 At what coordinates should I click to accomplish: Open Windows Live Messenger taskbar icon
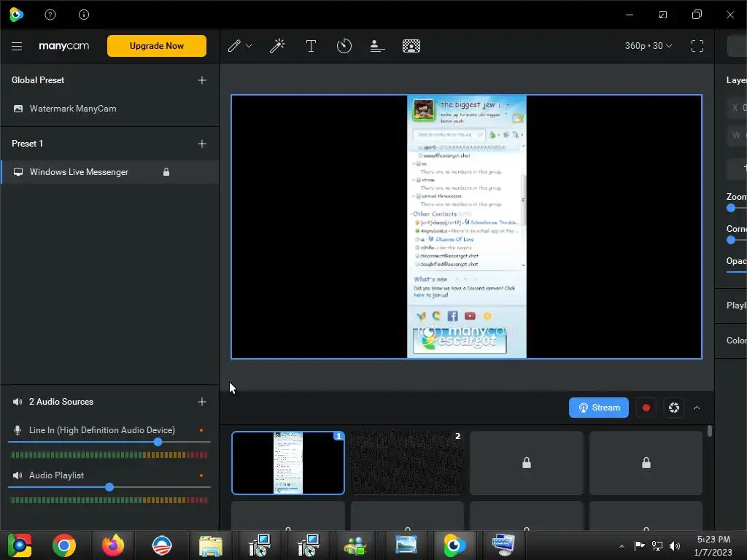355,545
